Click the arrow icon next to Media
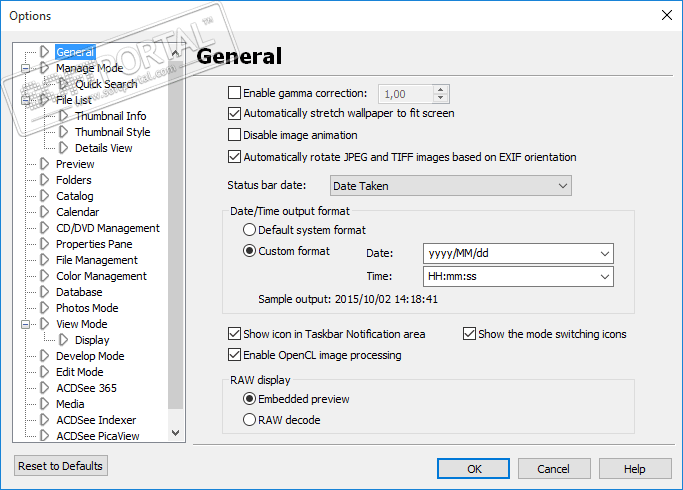Viewport: 683px width, 490px height. 44,404
